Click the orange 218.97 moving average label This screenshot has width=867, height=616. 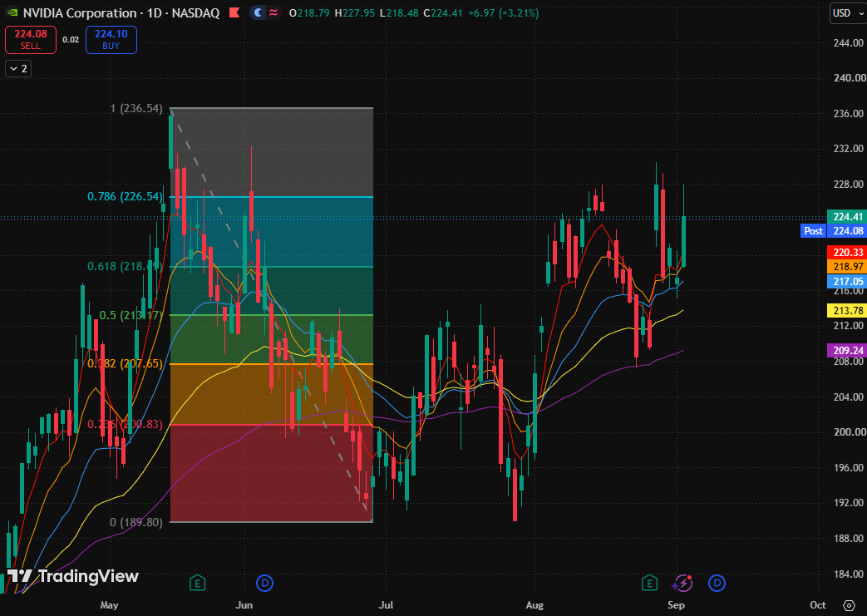(x=848, y=267)
